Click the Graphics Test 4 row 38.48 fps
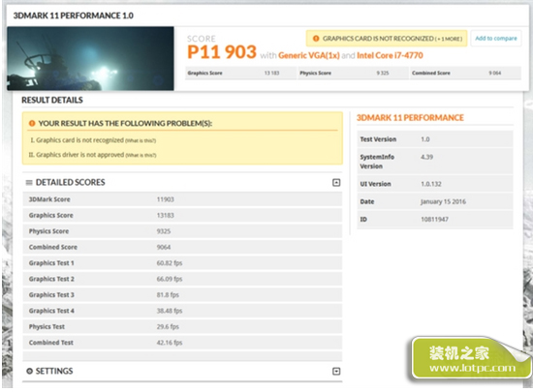533x392 pixels. (182, 311)
